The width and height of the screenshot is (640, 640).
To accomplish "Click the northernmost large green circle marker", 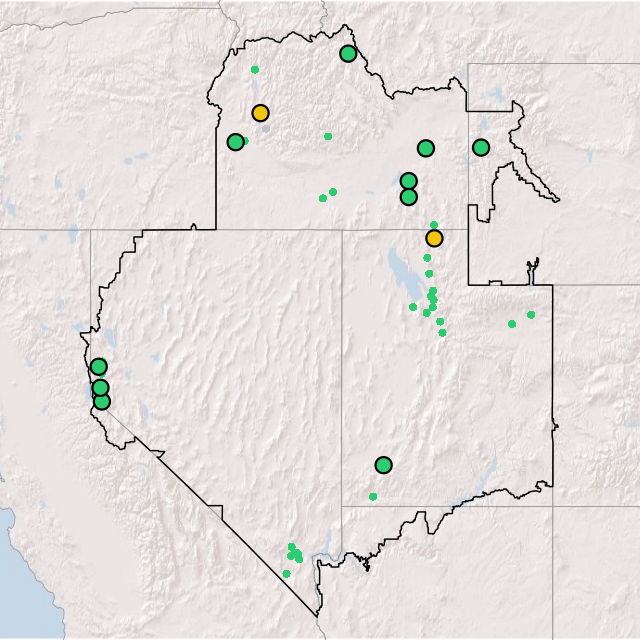I will (348, 54).
